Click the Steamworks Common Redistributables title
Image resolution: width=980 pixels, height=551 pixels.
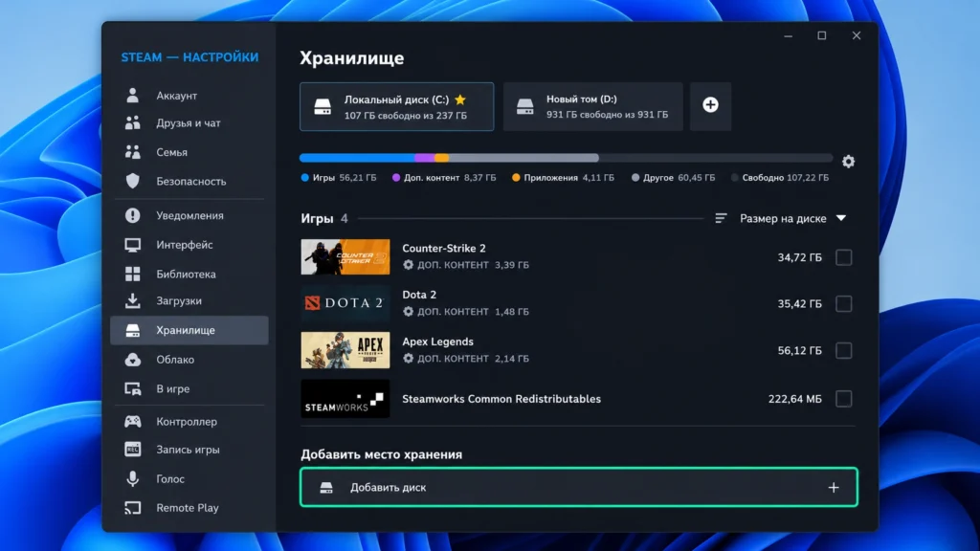pyautogui.click(x=501, y=399)
